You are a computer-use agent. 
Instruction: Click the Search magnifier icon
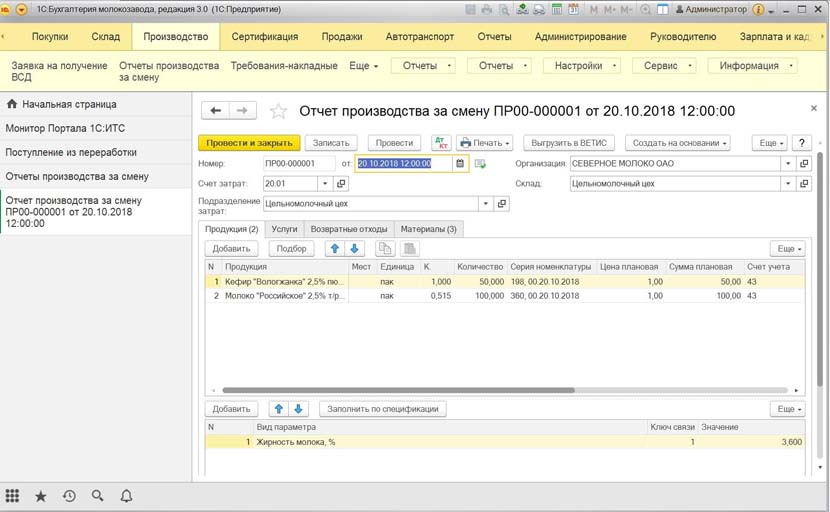coord(97,496)
